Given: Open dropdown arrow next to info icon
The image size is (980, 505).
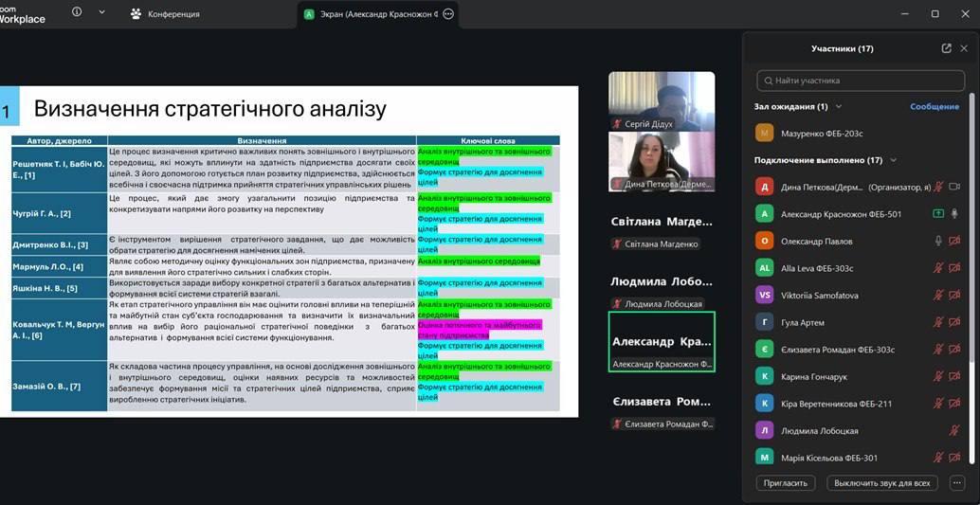Looking at the screenshot, I should [101, 13].
